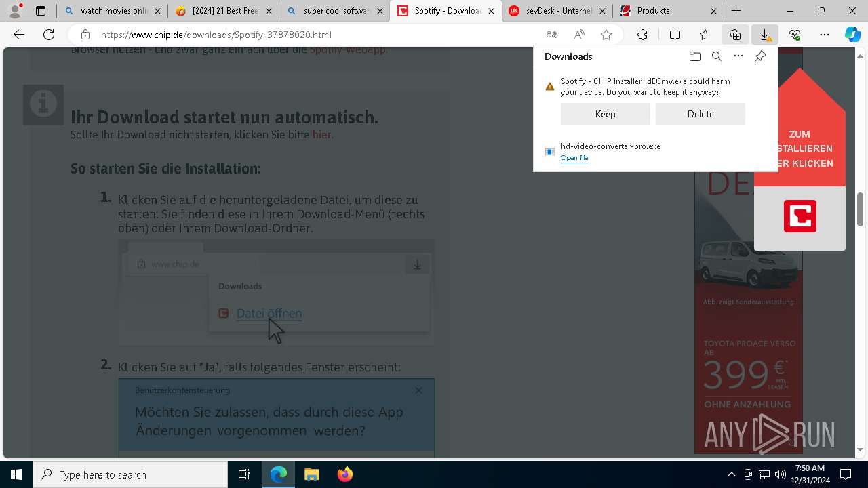
Task: Click the address bar URL
Action: tap(216, 35)
